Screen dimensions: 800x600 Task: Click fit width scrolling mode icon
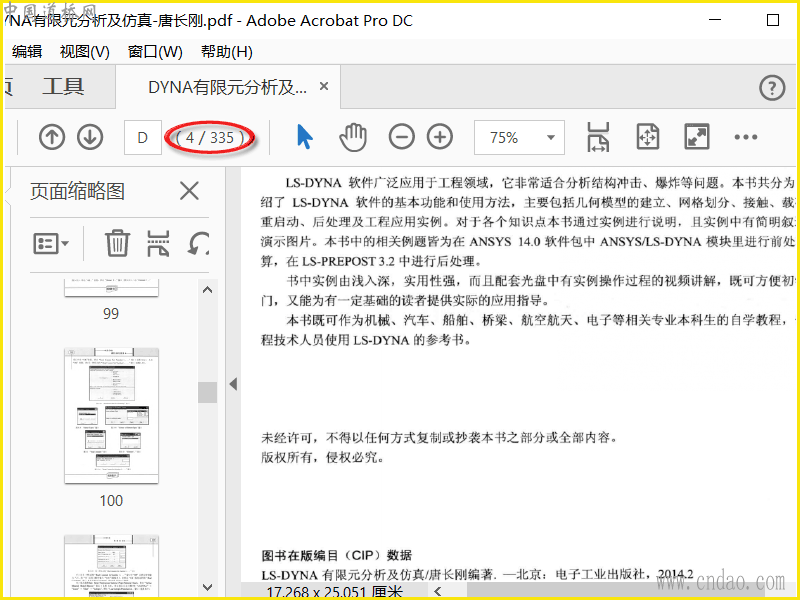(x=598, y=137)
